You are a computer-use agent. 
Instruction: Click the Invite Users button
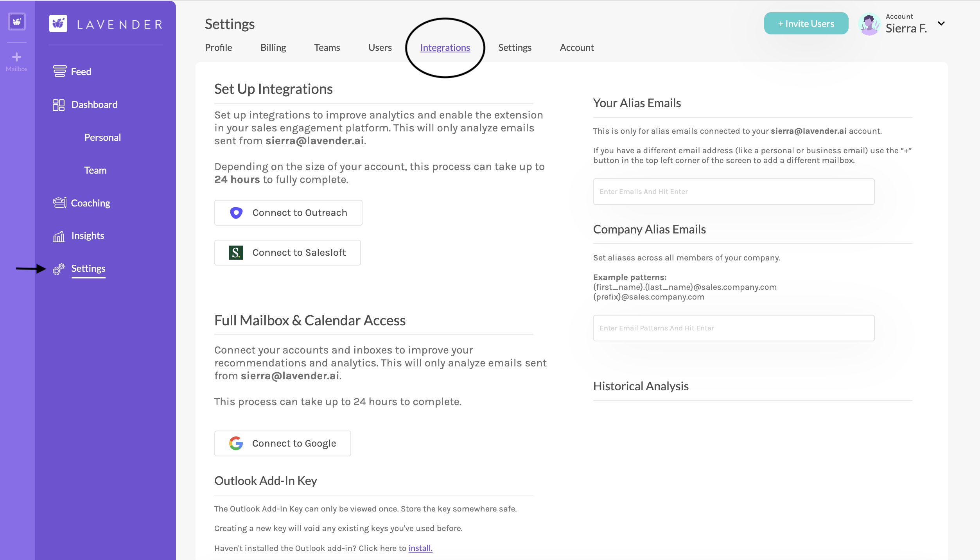pos(806,23)
